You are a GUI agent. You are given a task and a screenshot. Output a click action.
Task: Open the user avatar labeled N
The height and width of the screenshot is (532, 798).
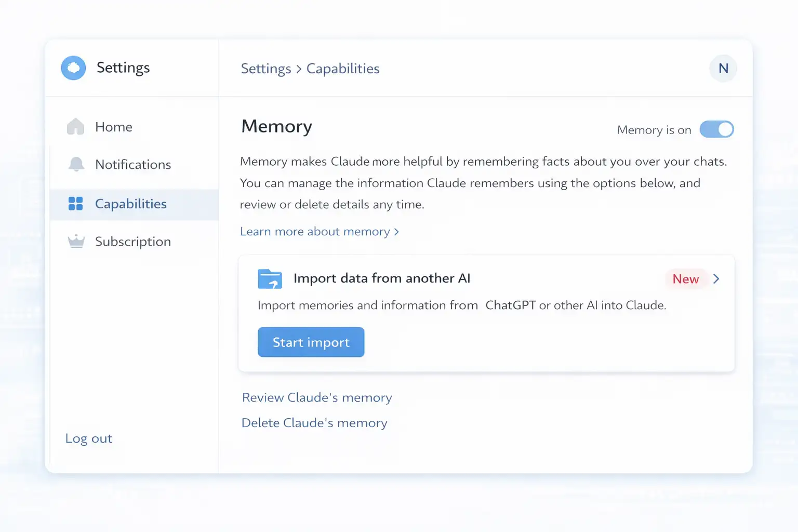723,69
